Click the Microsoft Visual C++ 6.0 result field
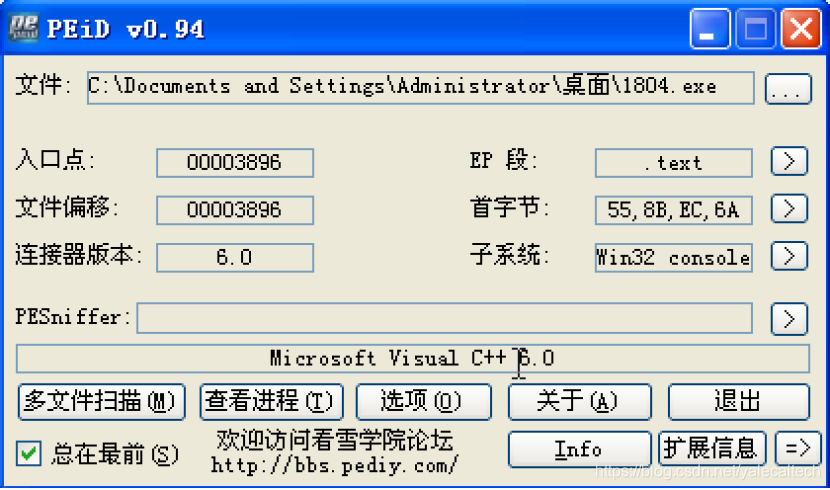Screen dimensions: 830x490 [413, 359]
